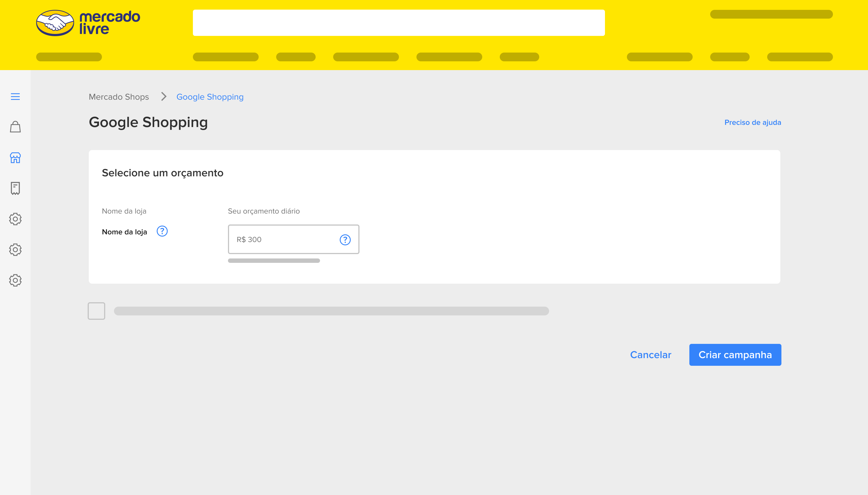Screen dimensions: 868x495
Task: Click the bold Nome da loja value
Action: (x=124, y=232)
